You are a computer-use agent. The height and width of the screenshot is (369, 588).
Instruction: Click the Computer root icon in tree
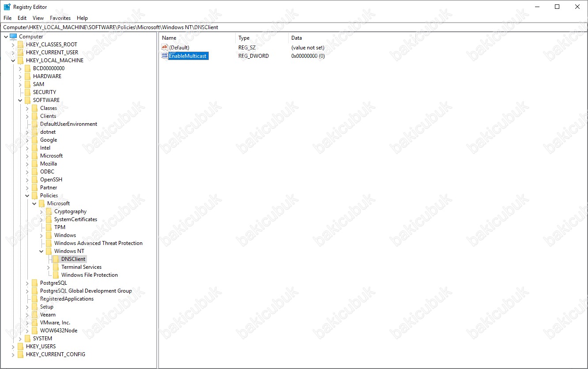[x=13, y=37]
